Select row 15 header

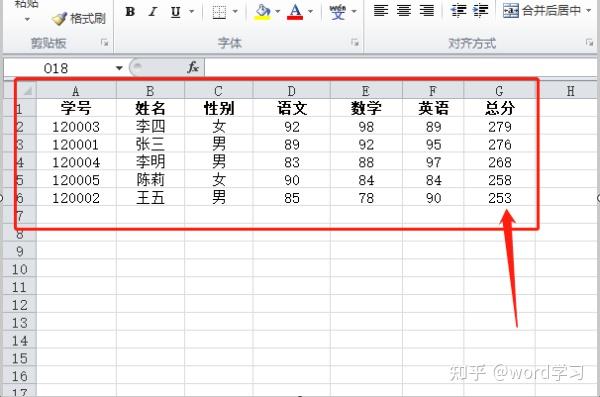coord(20,359)
